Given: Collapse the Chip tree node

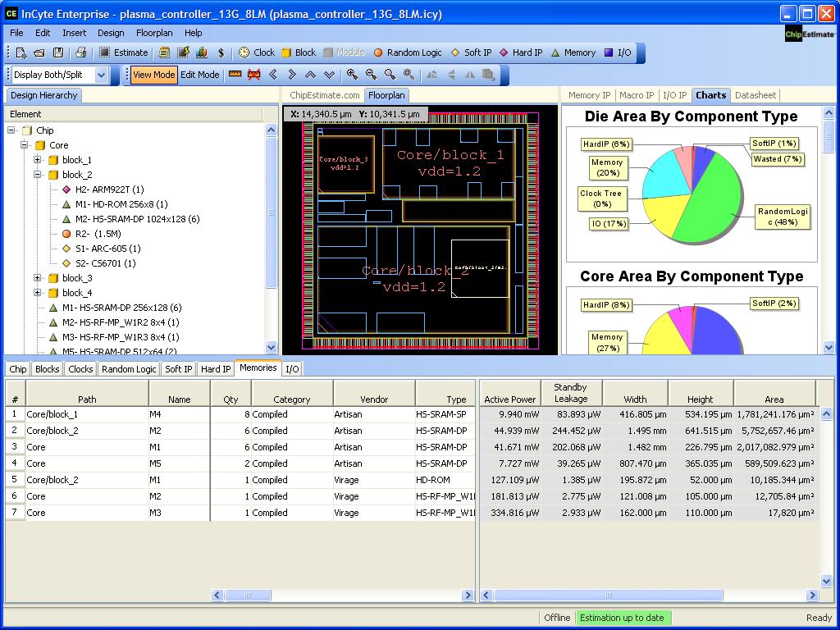Looking at the screenshot, I should pos(11,130).
